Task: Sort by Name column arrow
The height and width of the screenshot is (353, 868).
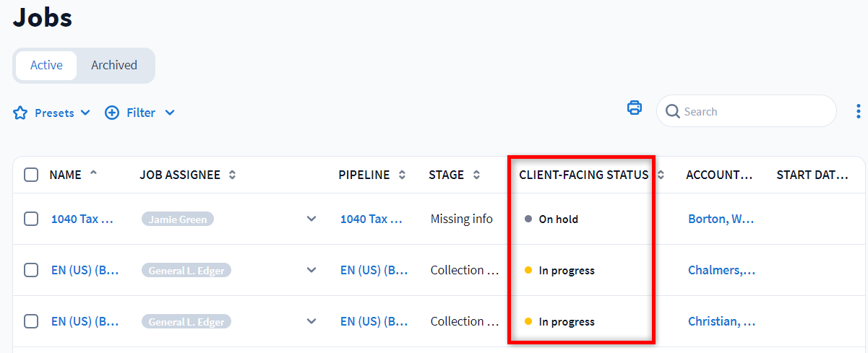Action: 93,173
